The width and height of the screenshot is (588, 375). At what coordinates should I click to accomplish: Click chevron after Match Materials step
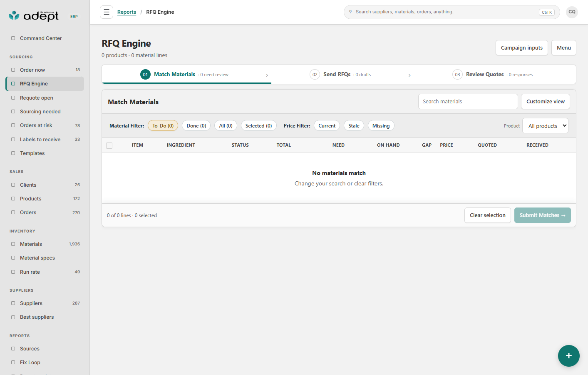[x=267, y=75]
